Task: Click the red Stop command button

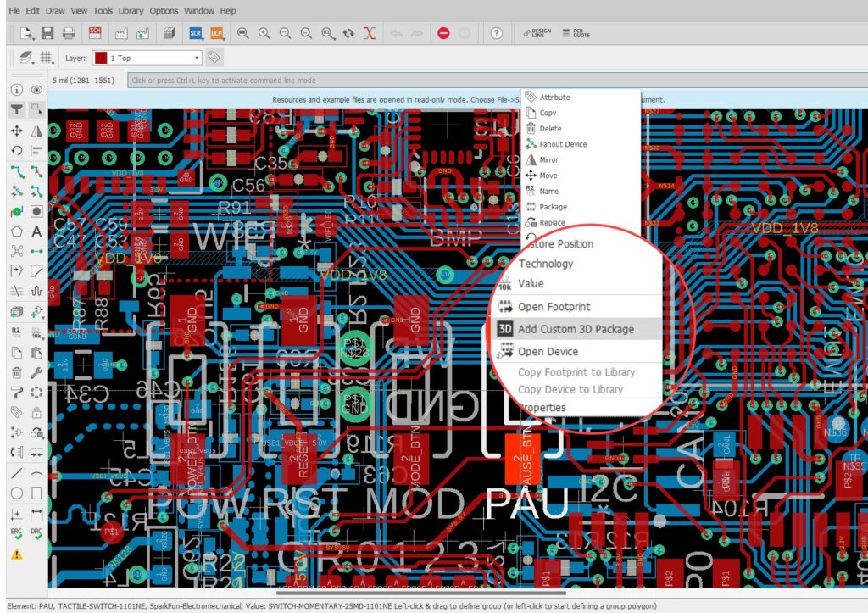Action: (443, 33)
